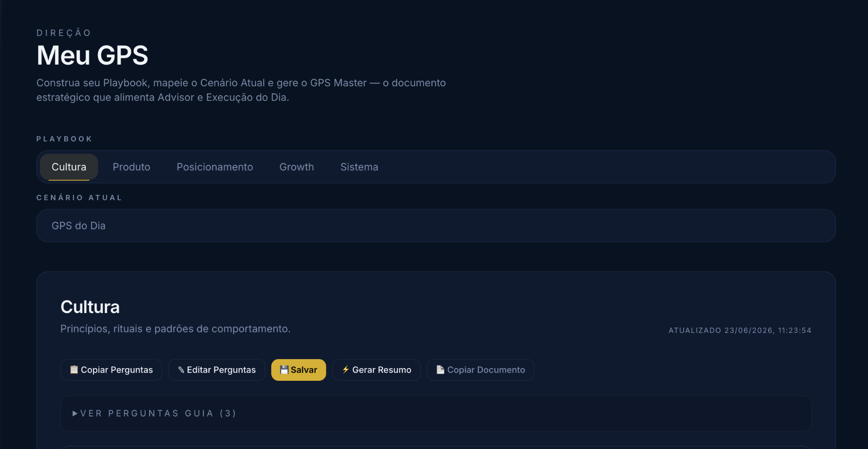Switch to the Sistema tab
868x449 pixels.
(x=359, y=167)
